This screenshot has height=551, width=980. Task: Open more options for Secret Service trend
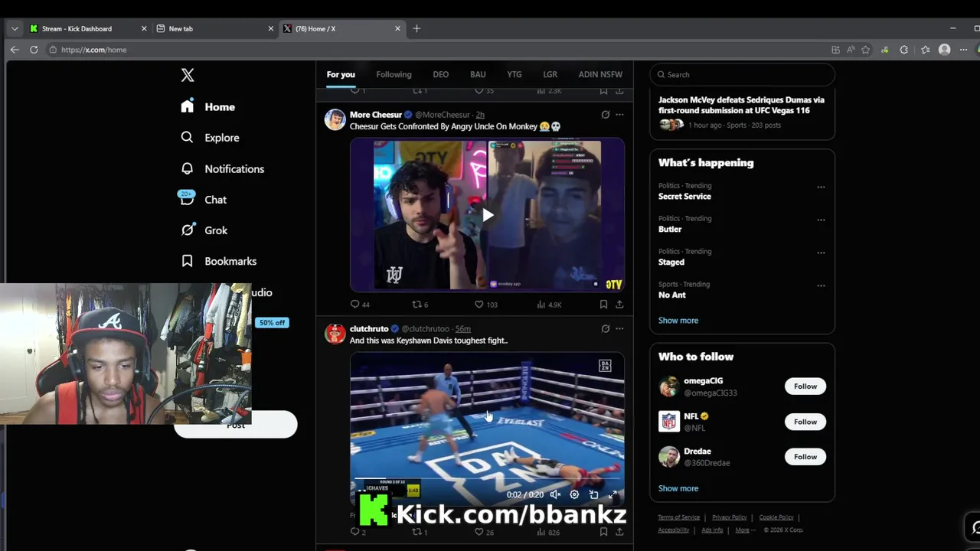tap(821, 187)
